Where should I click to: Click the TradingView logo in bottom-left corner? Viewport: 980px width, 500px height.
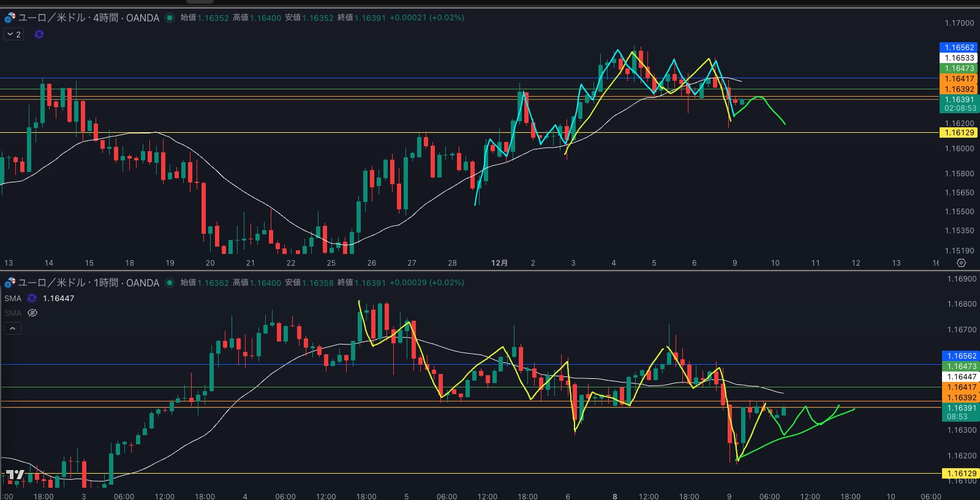click(15, 476)
